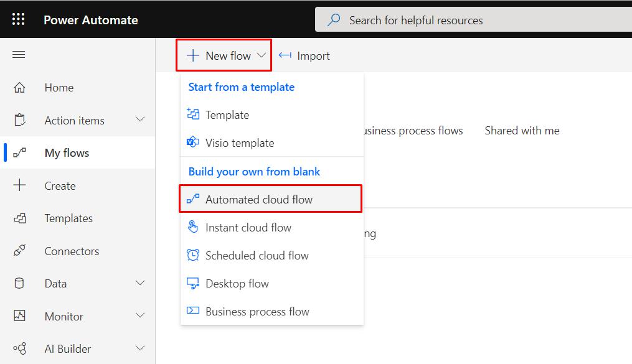Click the Home house icon
632x364 pixels.
(x=19, y=87)
